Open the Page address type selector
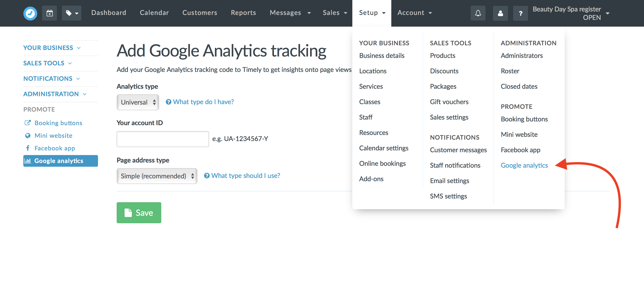644x283 pixels. click(x=157, y=176)
